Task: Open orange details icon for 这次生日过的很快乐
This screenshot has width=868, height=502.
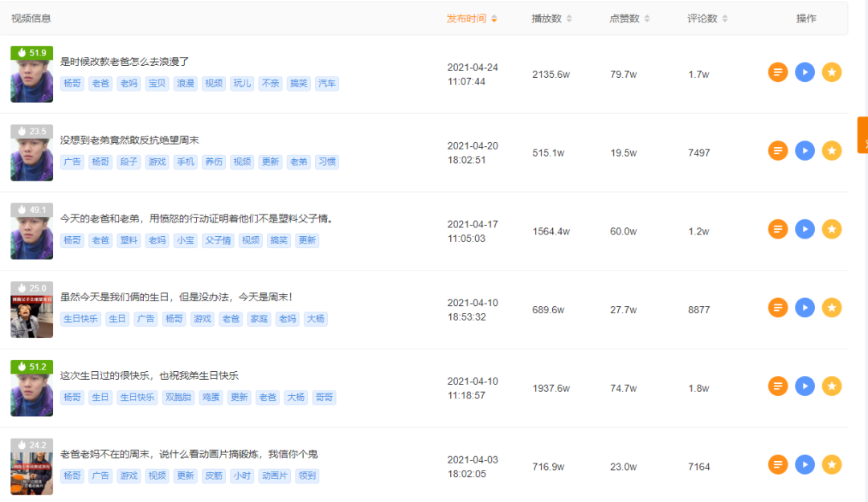Action: (x=777, y=386)
